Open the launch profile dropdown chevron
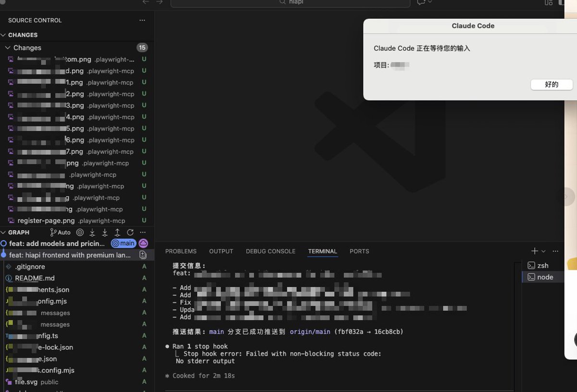577x392 pixels. tap(543, 251)
